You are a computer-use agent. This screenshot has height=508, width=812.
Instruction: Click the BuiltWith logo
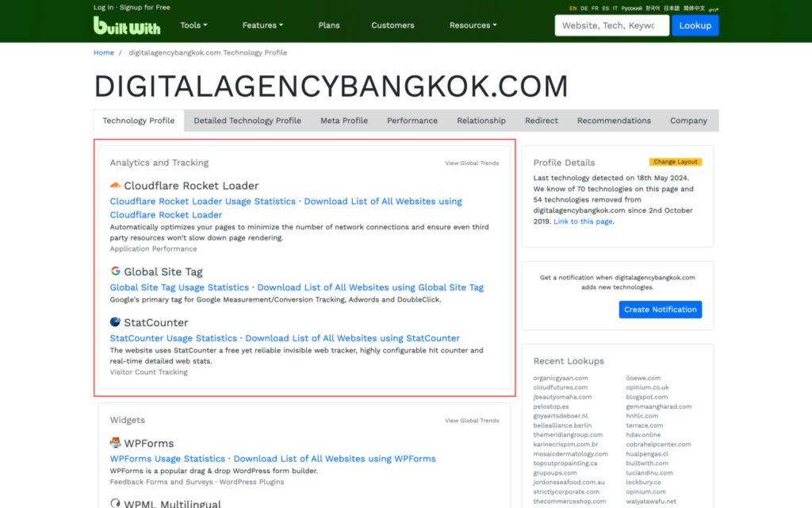point(127,25)
